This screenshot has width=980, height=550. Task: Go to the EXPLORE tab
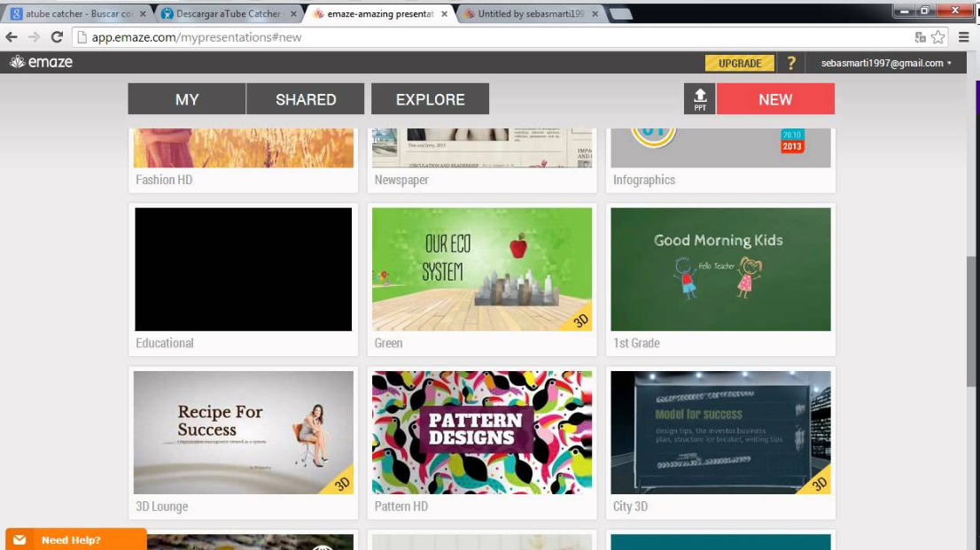(x=430, y=99)
